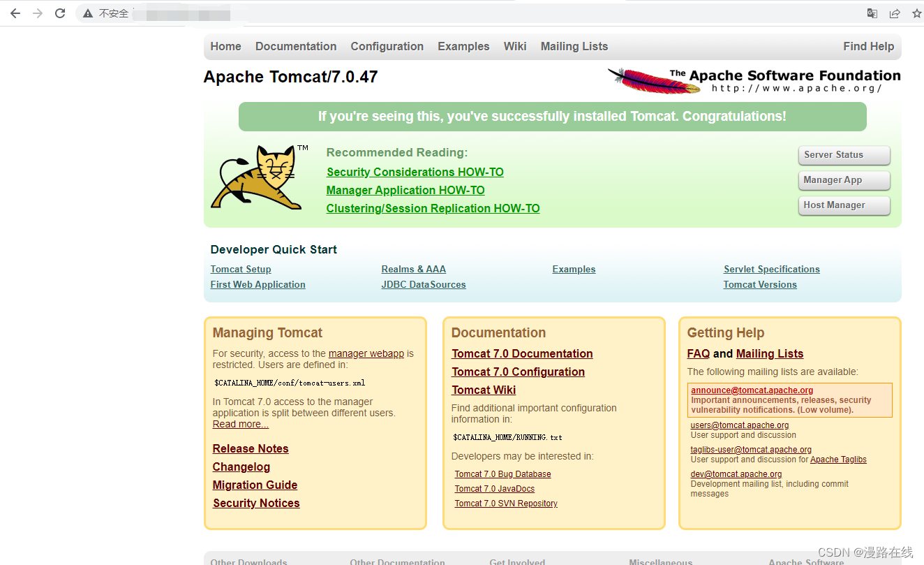Open Documentation in the top nav bar
Image resolution: width=924 pixels, height=565 pixels.
click(296, 46)
